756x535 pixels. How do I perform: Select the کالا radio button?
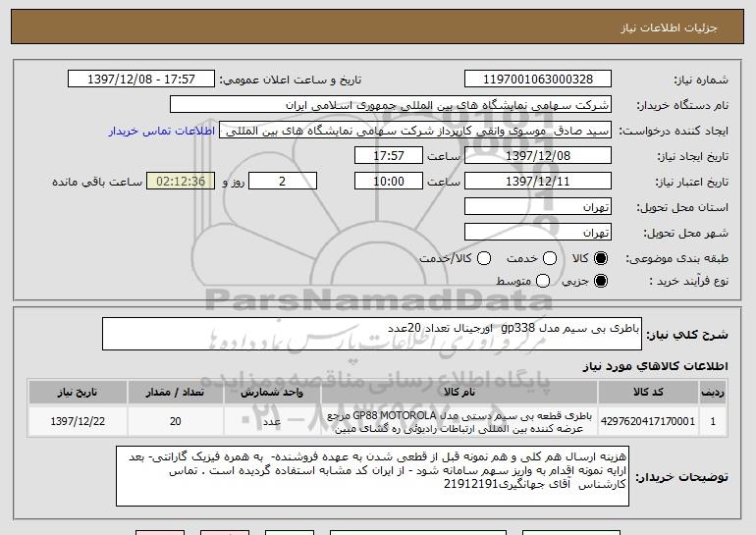coord(601,258)
